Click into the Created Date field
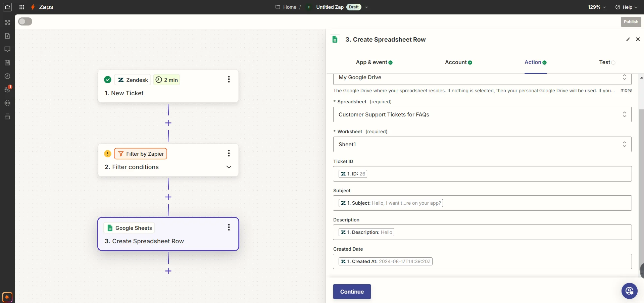 tap(482, 261)
